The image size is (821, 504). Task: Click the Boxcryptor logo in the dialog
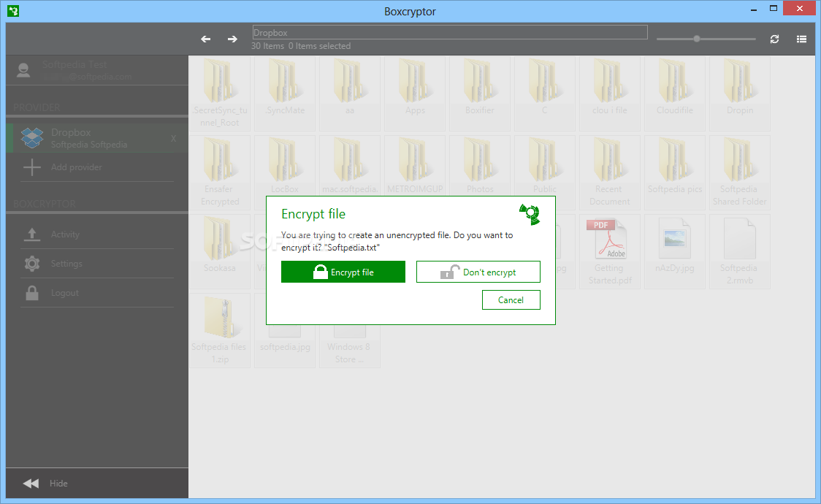click(x=530, y=214)
